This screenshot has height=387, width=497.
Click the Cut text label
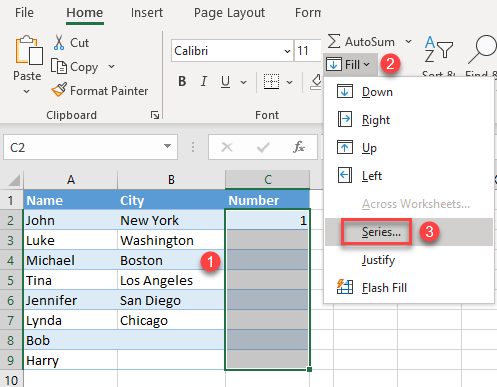[79, 43]
